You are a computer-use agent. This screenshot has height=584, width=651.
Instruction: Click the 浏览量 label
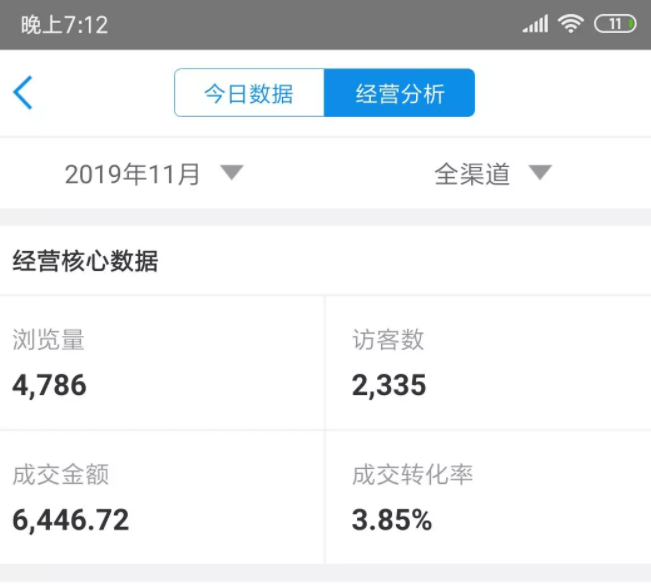coord(48,340)
